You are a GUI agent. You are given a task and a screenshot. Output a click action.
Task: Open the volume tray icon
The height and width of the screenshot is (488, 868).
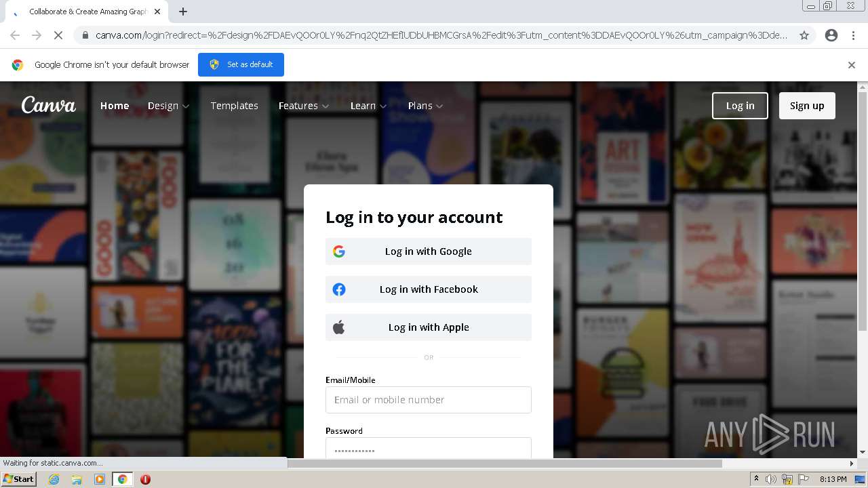point(771,479)
